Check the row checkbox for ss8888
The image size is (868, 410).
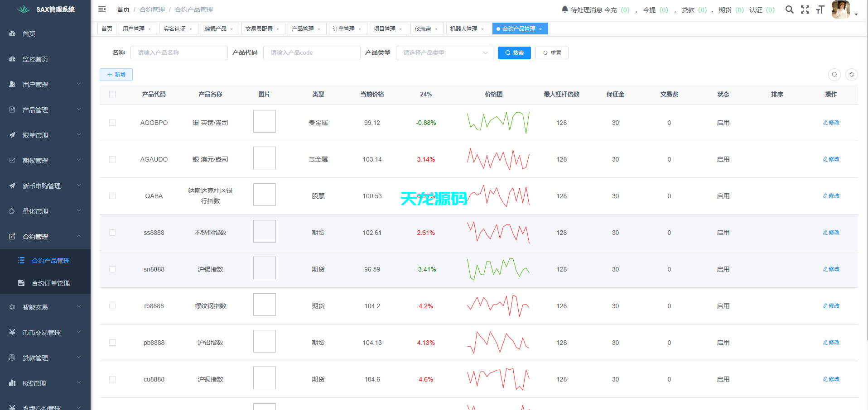[112, 233]
